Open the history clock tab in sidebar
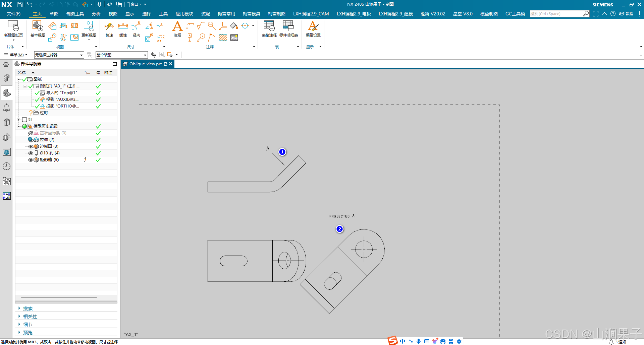 pos(6,166)
